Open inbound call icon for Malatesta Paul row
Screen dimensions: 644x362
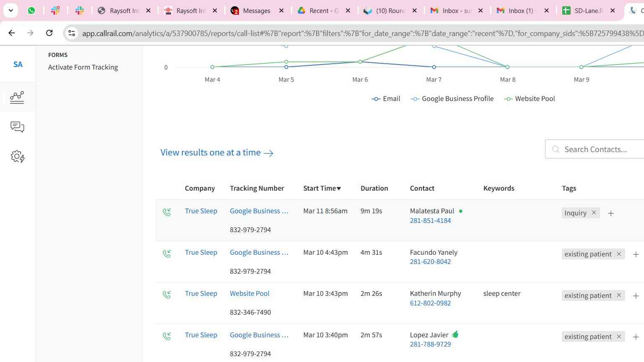[167, 212]
